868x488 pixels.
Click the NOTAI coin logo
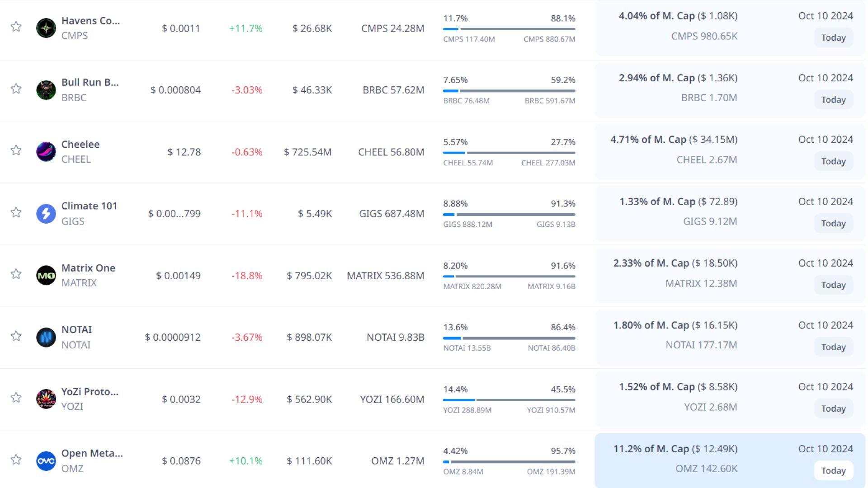(46, 337)
